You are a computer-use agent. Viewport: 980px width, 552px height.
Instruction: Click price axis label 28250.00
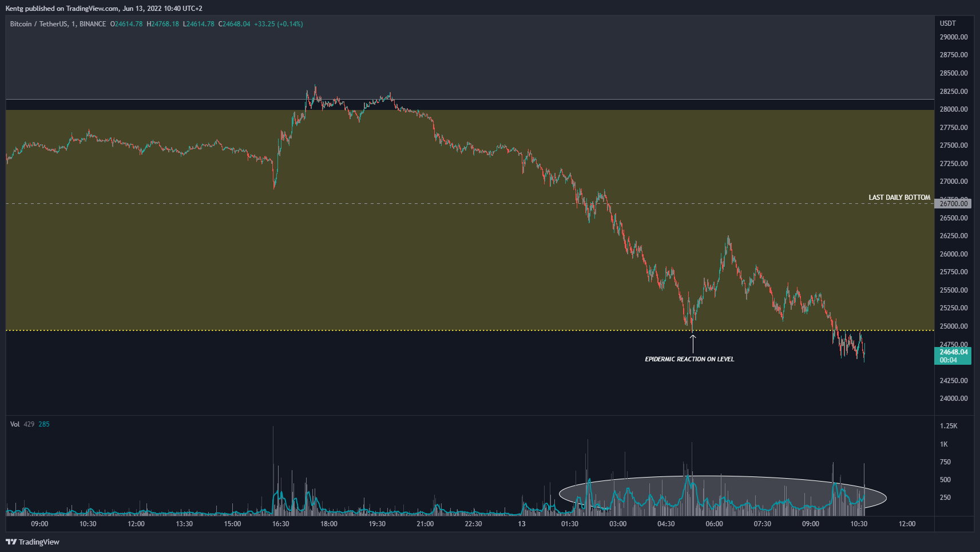pos(954,92)
